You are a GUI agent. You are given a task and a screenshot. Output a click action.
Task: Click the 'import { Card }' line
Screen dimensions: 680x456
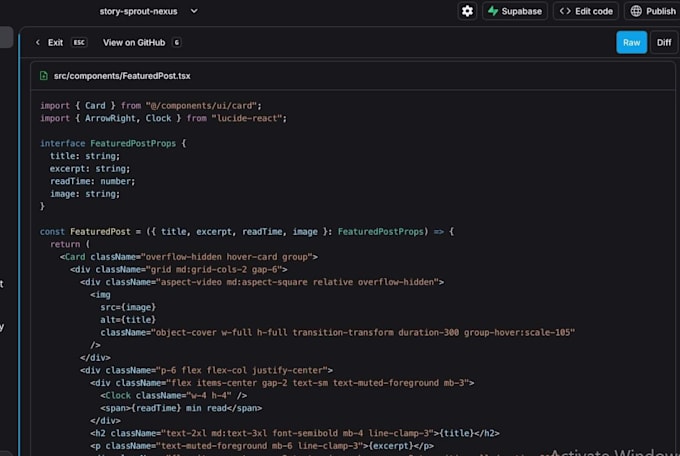click(151, 105)
